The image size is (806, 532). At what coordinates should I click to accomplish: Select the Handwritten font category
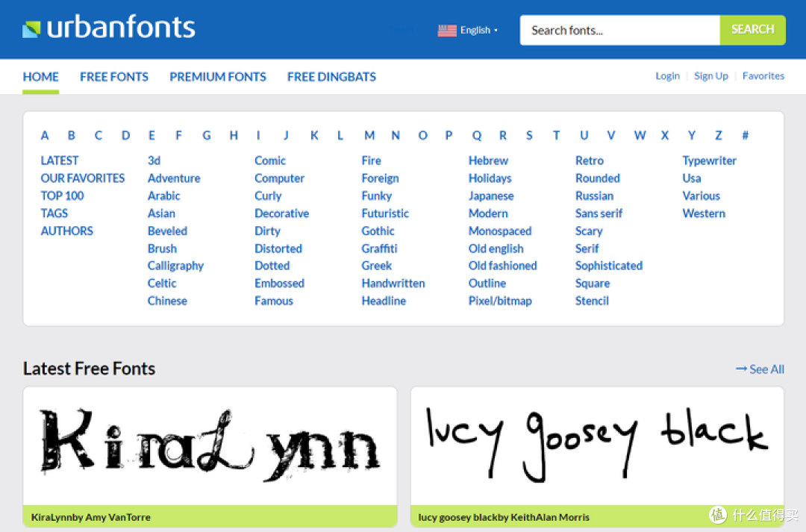pos(393,284)
